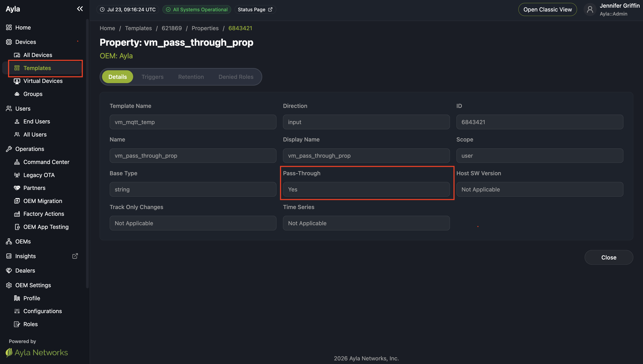Click the OEM Settings gear icon

[9, 285]
